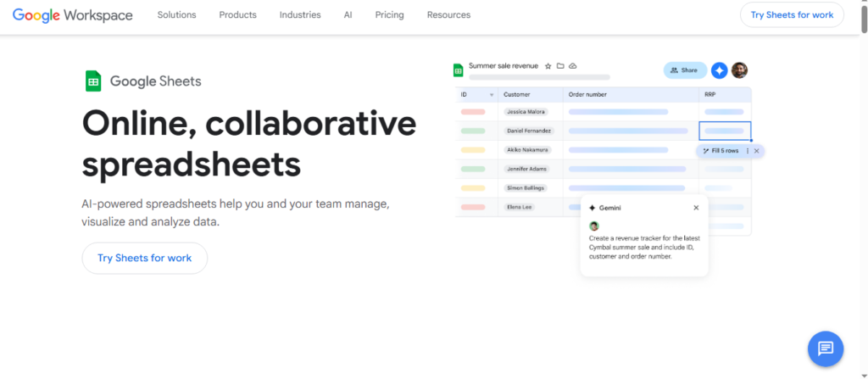Click the Google Sheets product name text
The image size is (868, 379).
coord(156,81)
